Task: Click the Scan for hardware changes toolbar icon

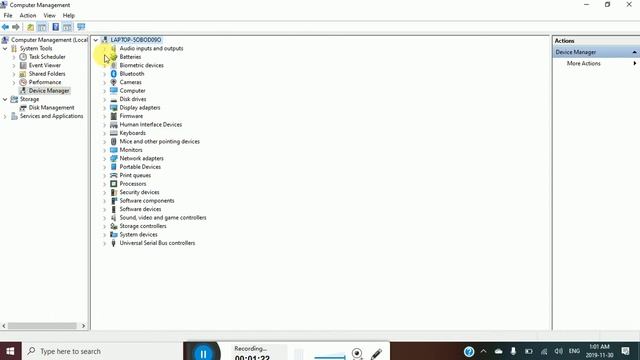Action: 81,27
